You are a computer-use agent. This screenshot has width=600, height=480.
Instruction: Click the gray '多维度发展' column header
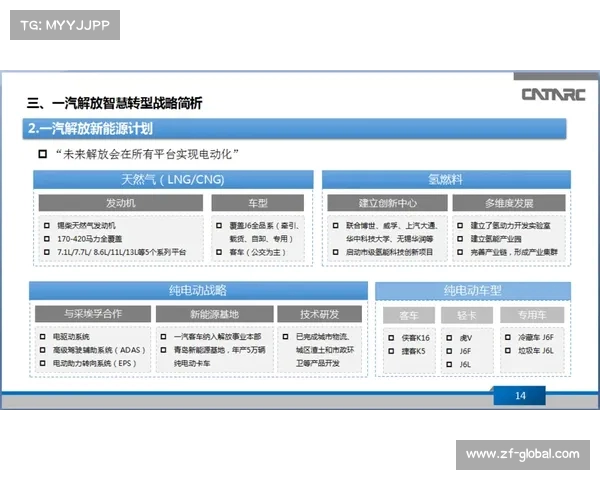pos(509,203)
